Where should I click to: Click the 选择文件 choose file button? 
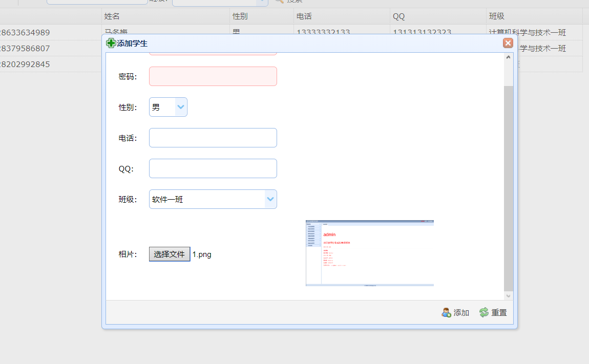(x=170, y=254)
